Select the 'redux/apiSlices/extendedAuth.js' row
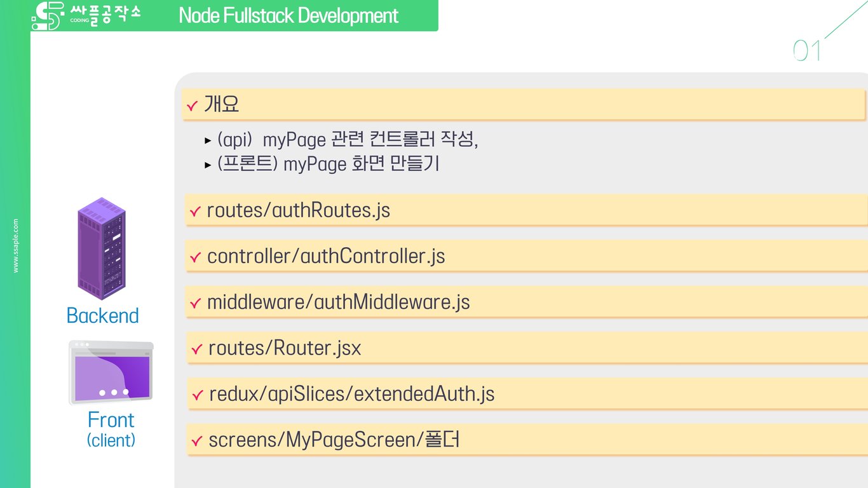This screenshot has height=488, width=868. point(527,394)
